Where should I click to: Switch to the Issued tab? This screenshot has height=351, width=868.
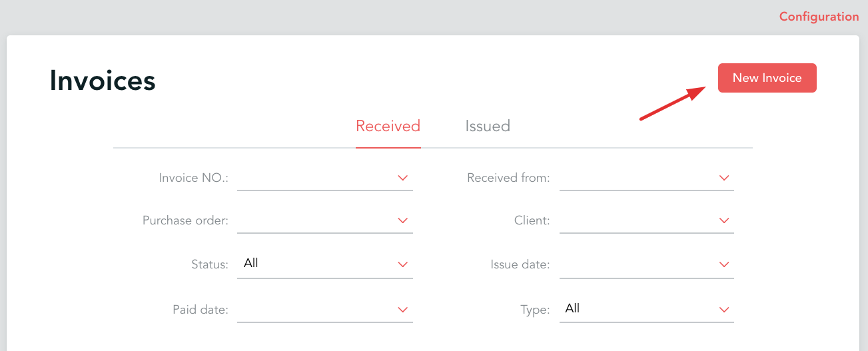488,126
